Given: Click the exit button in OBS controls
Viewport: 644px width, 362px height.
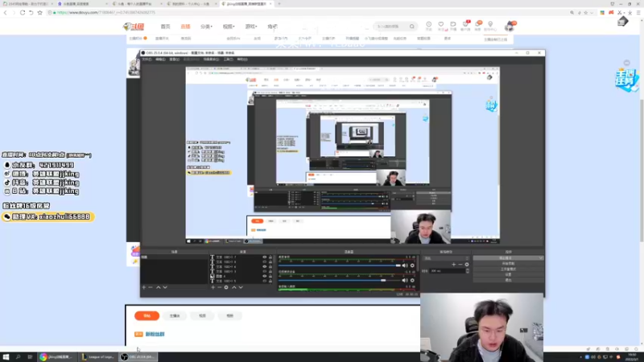Looking at the screenshot, I should coord(508,280).
